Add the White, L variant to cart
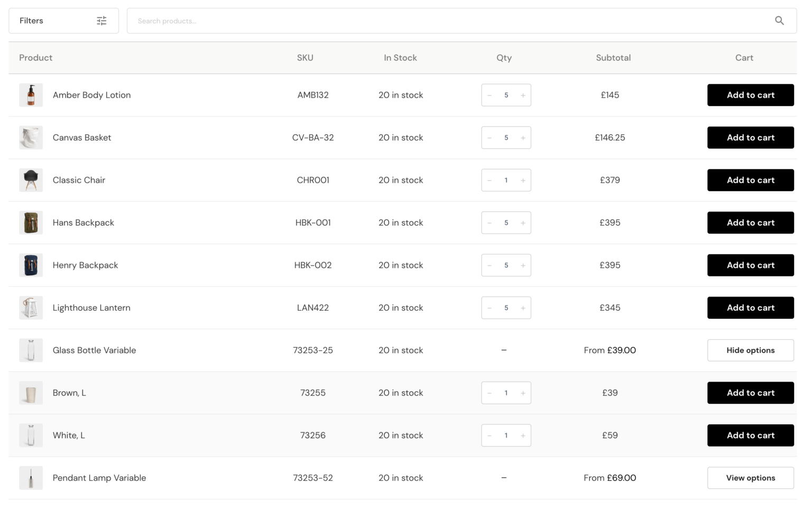Screen dimensions: 812x511 [x=750, y=435]
